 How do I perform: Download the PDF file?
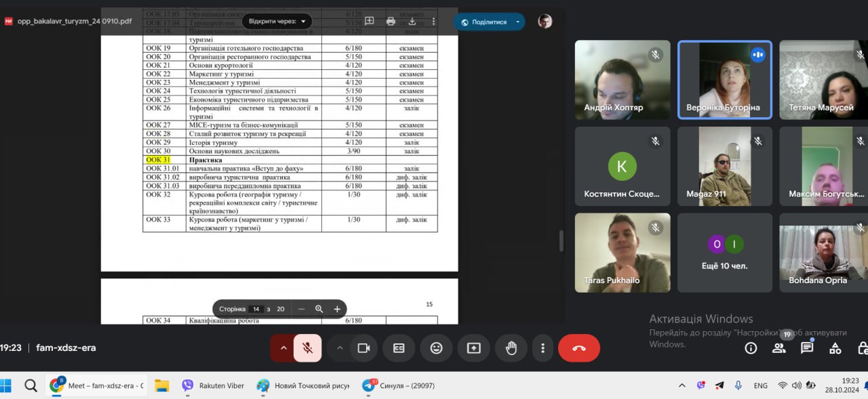tap(412, 21)
